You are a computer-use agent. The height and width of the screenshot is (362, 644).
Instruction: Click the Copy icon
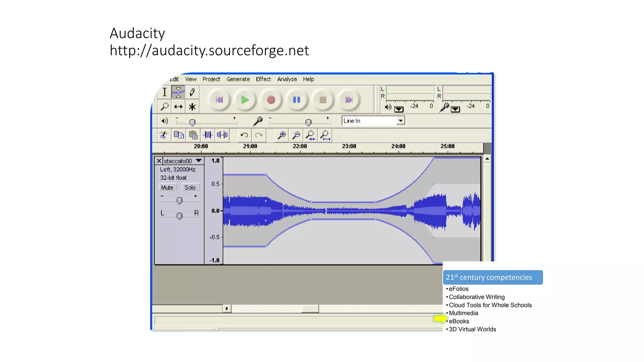coord(179,135)
